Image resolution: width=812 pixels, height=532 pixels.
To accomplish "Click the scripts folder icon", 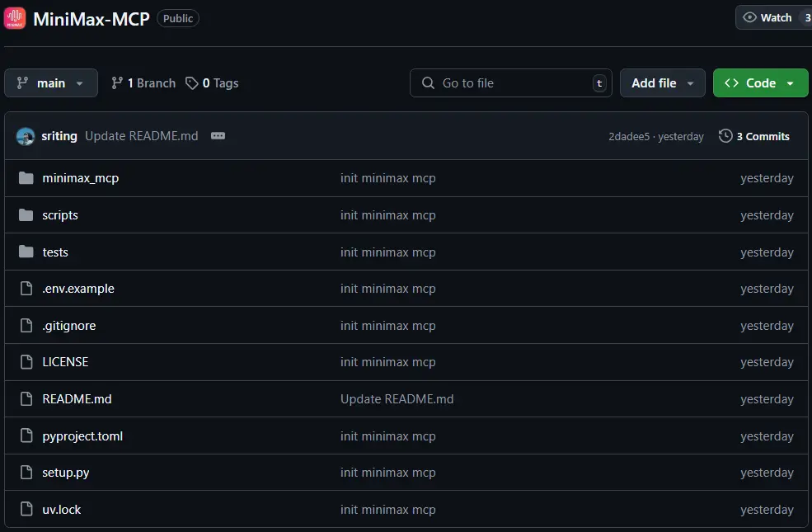I will pyautogui.click(x=26, y=215).
